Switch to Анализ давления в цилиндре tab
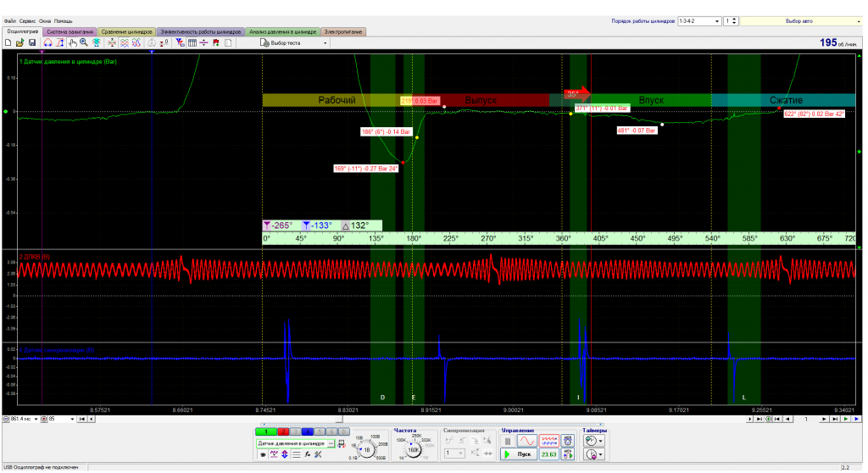 (283, 32)
